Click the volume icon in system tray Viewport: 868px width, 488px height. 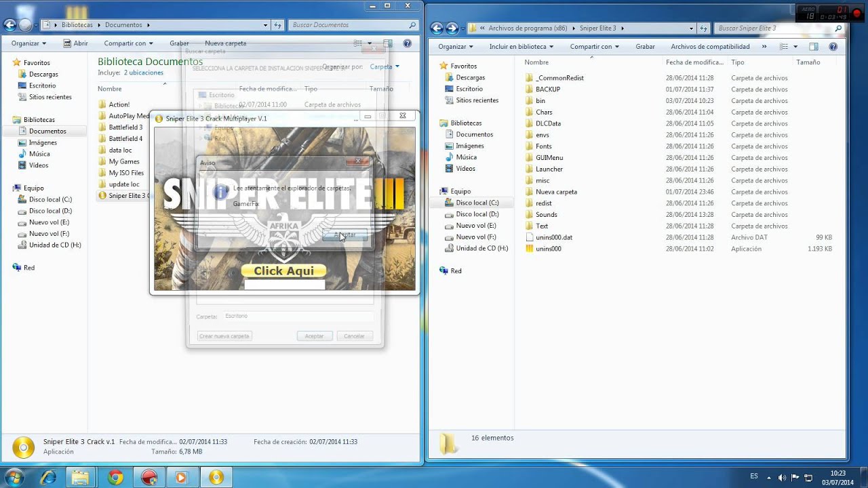(x=783, y=477)
